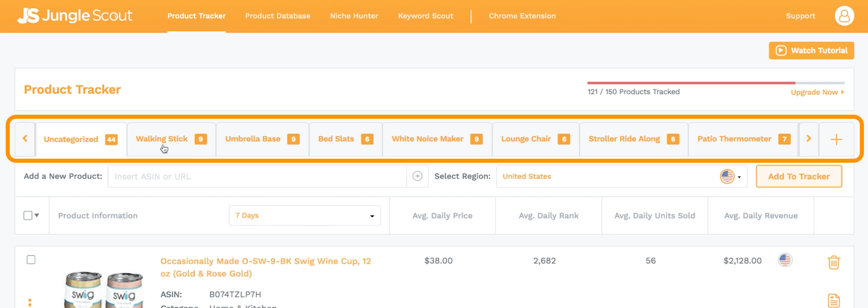This screenshot has width=868, height=308.
Task: Open White Noice Maker tab
Action: tap(437, 139)
